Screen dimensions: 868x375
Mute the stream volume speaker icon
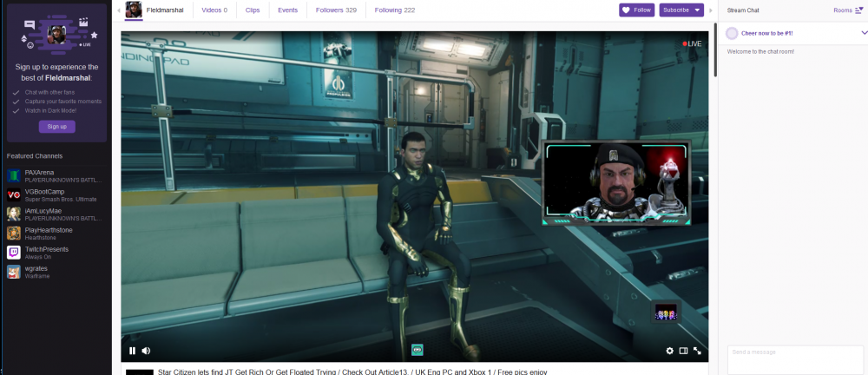146,351
